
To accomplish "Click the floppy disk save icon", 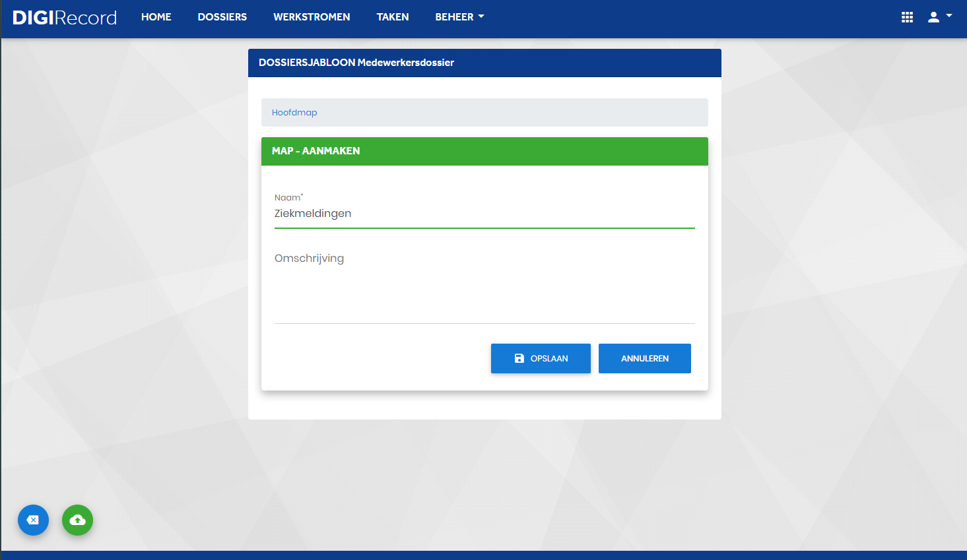I will click(519, 358).
